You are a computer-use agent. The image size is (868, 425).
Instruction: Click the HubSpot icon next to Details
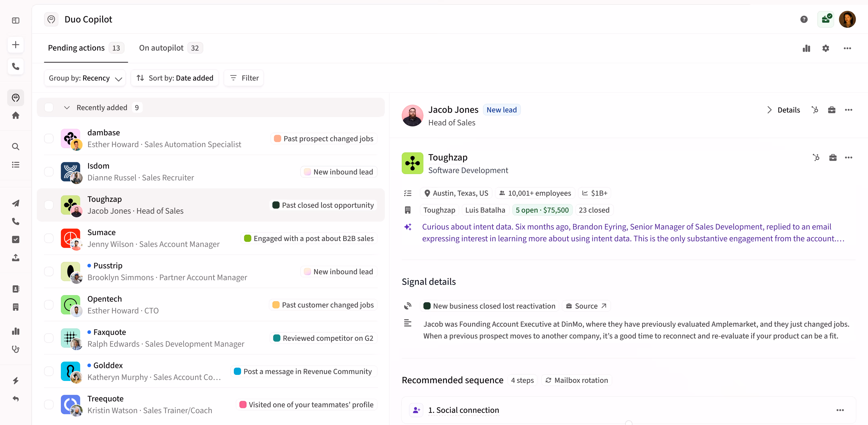pyautogui.click(x=815, y=110)
